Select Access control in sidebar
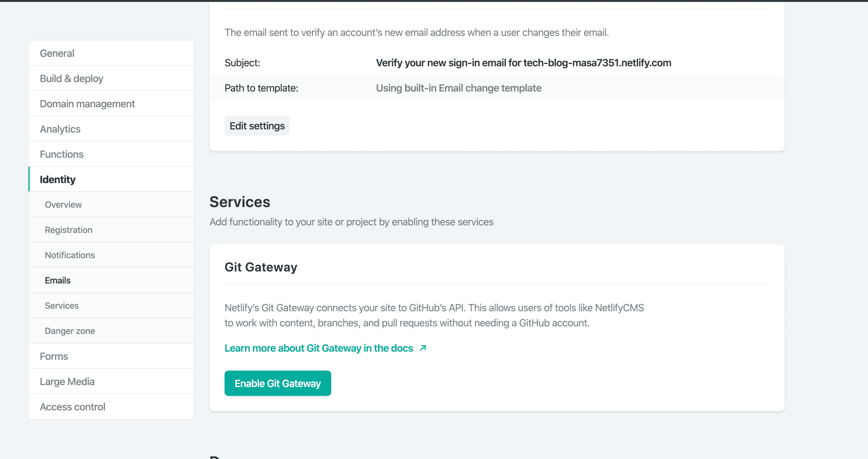868x459 pixels. tap(73, 407)
